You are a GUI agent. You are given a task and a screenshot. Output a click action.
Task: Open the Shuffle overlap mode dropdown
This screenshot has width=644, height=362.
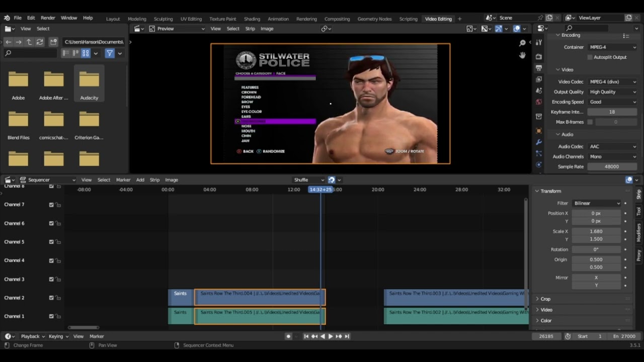pos(308,179)
